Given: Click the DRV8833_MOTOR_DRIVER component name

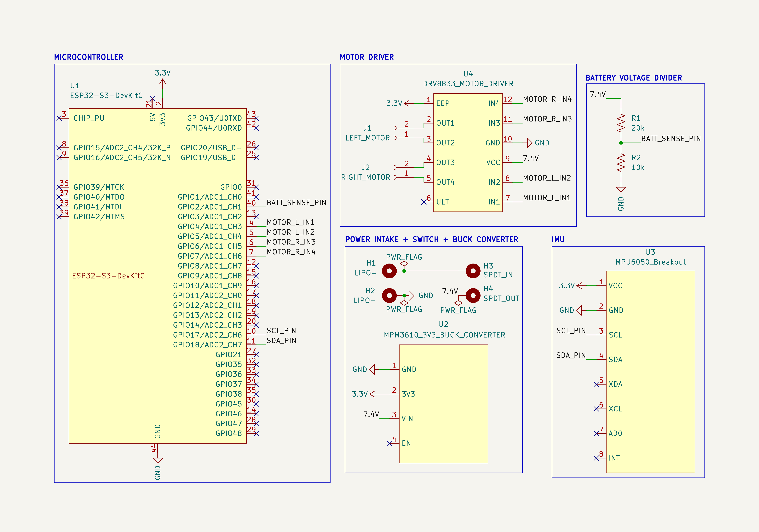Looking at the screenshot, I should coord(468,84).
